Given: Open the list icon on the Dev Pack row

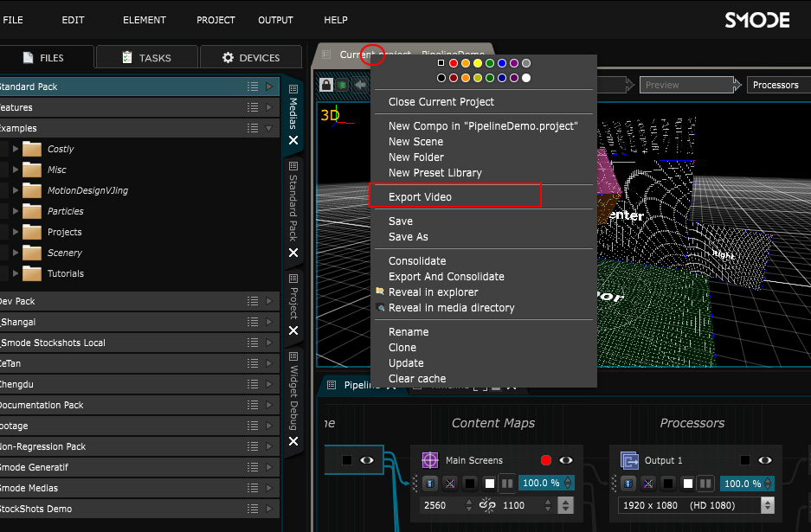Looking at the screenshot, I should [x=253, y=301].
